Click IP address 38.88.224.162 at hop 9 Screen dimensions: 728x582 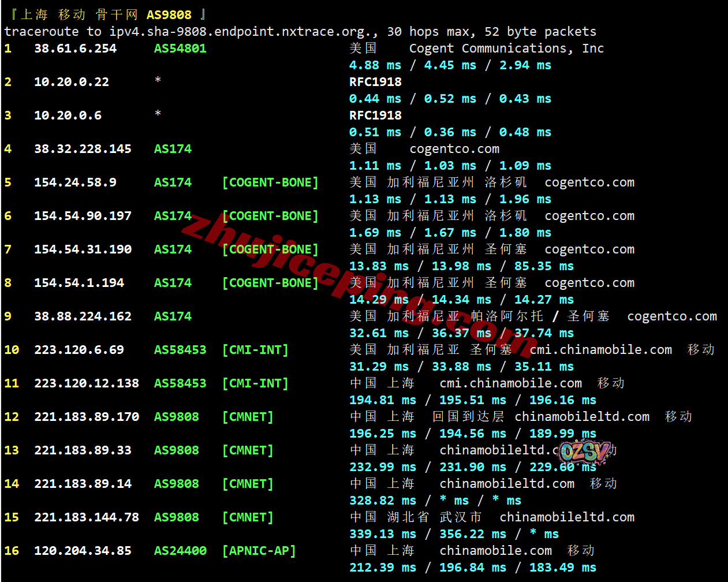[83, 316]
